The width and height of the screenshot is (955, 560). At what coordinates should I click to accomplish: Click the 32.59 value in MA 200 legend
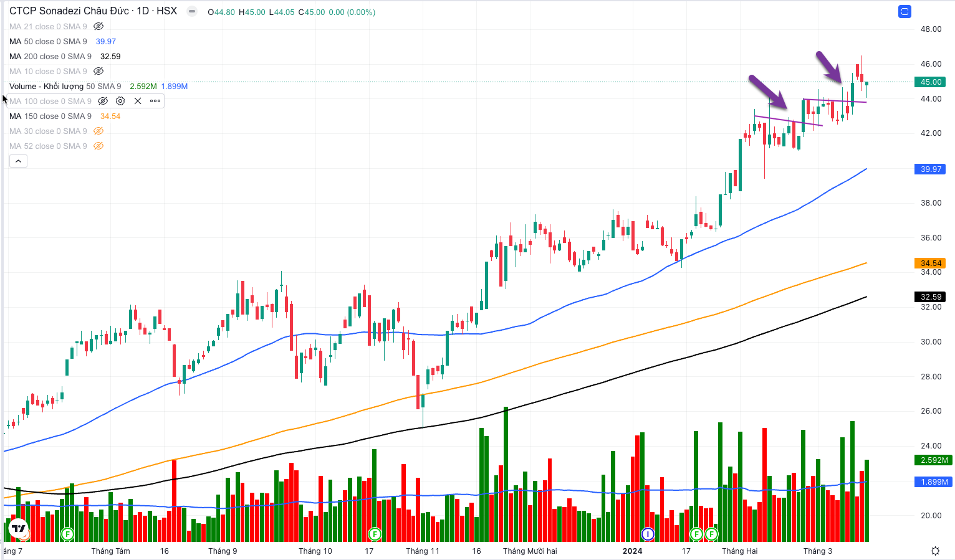point(110,56)
